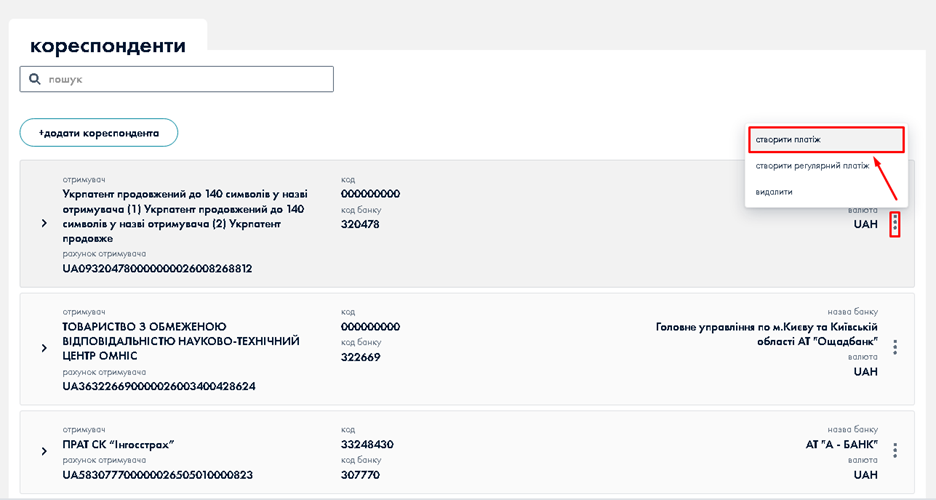Switch to the "кореспонденти" tab
The height and width of the screenshot is (500, 936).
[108, 46]
